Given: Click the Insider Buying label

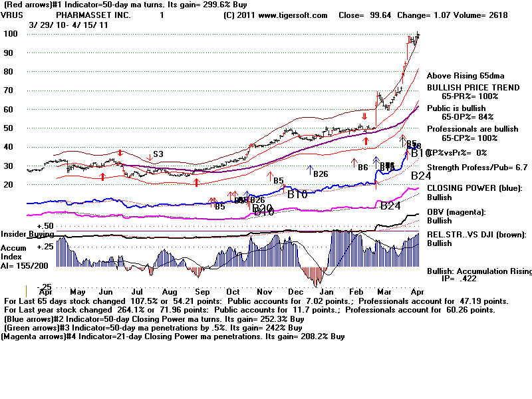Looking at the screenshot, I should 27,234.
